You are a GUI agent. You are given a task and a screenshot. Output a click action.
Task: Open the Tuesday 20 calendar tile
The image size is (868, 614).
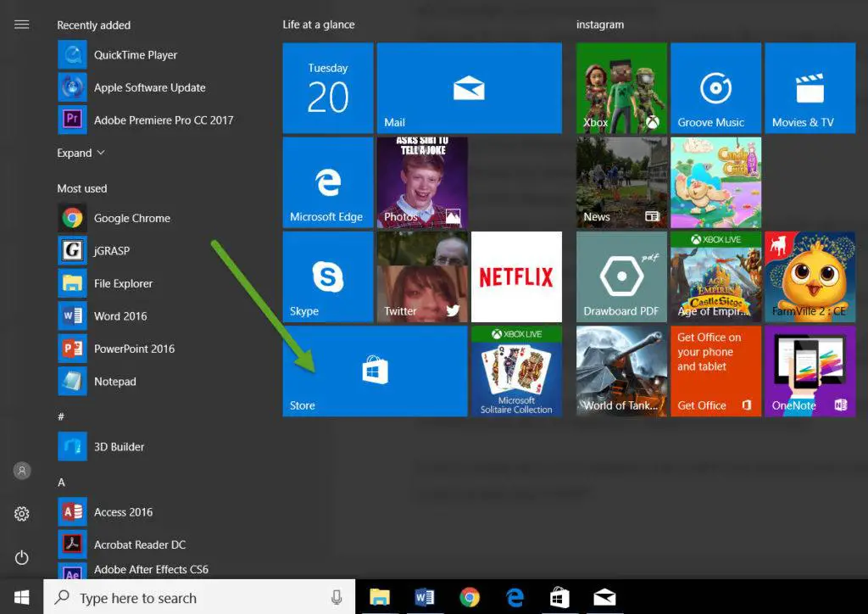[328, 88]
